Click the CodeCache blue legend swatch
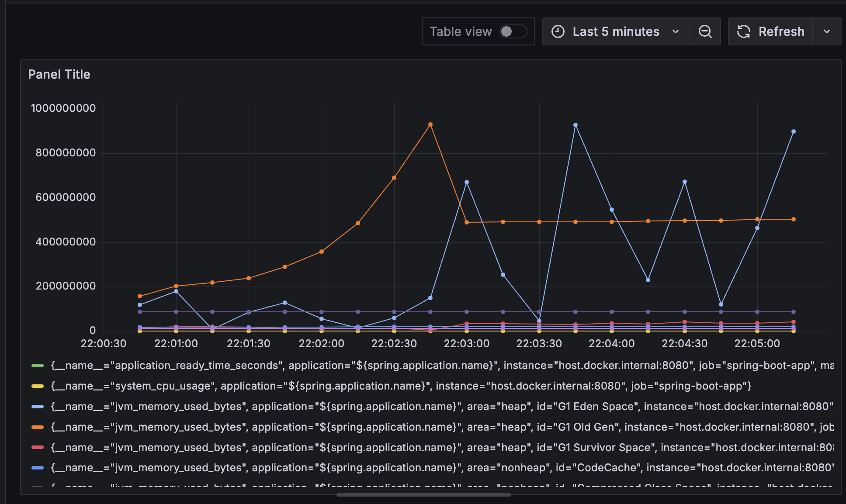Screen dimensions: 846x504 38,468
